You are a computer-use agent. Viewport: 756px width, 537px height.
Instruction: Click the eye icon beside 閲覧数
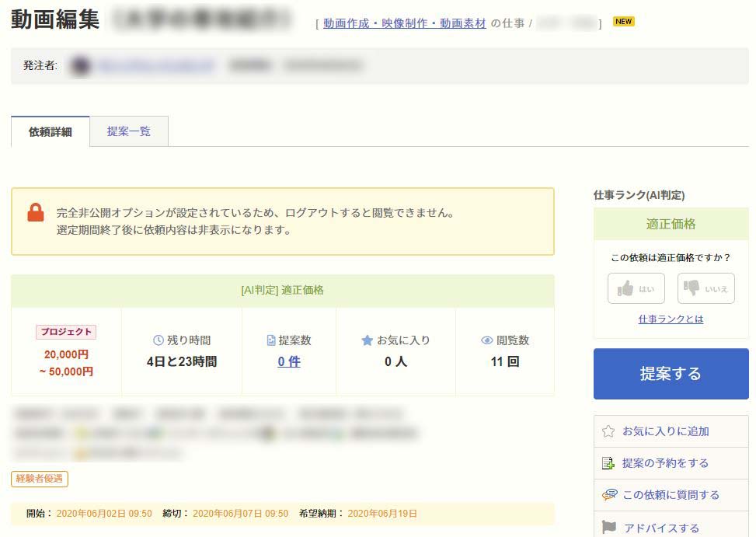pyautogui.click(x=487, y=340)
